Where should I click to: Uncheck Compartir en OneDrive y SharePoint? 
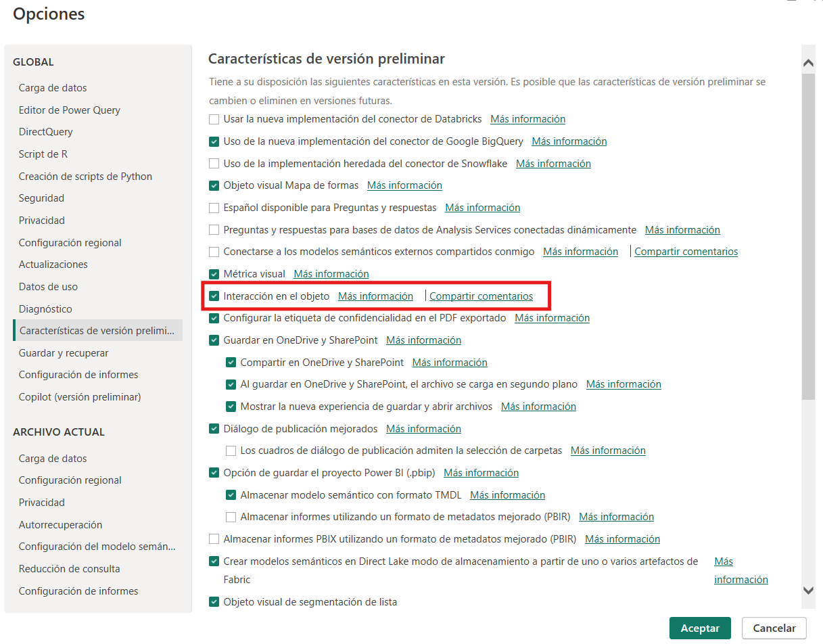tap(231, 363)
